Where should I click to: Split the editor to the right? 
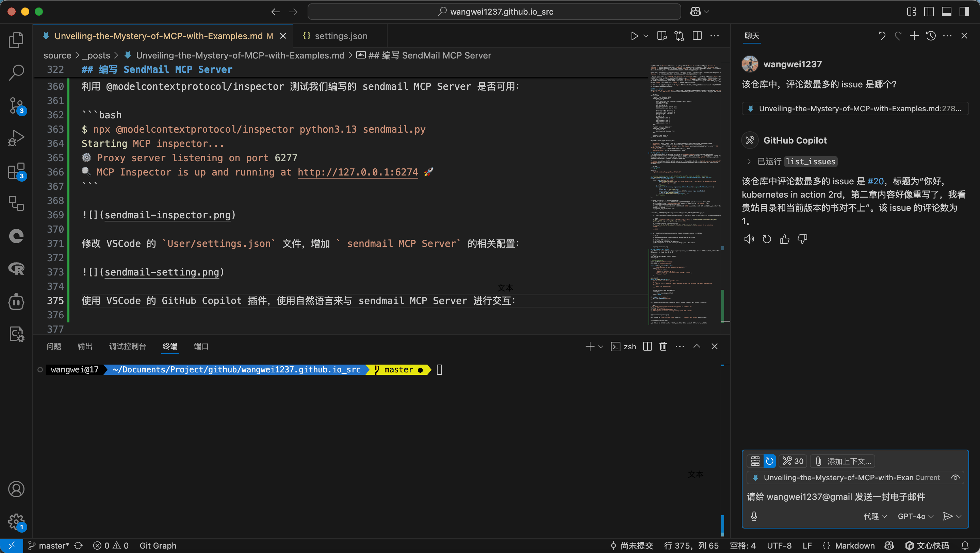tap(697, 36)
